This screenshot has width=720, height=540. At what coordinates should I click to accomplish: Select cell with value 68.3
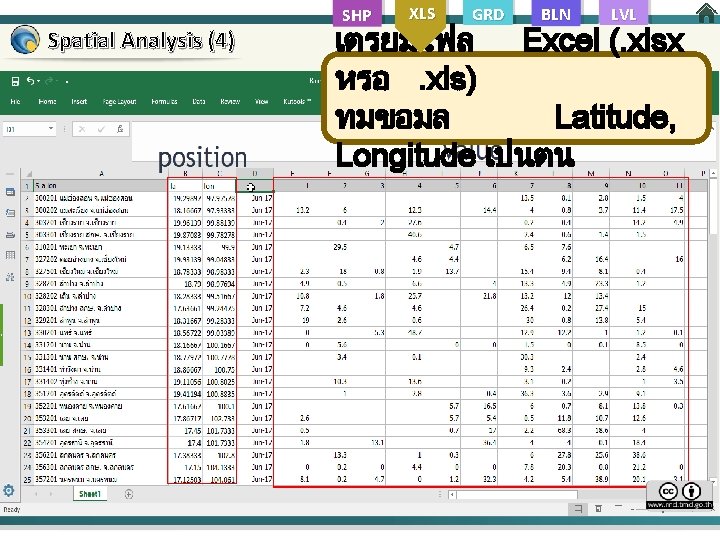(554, 431)
